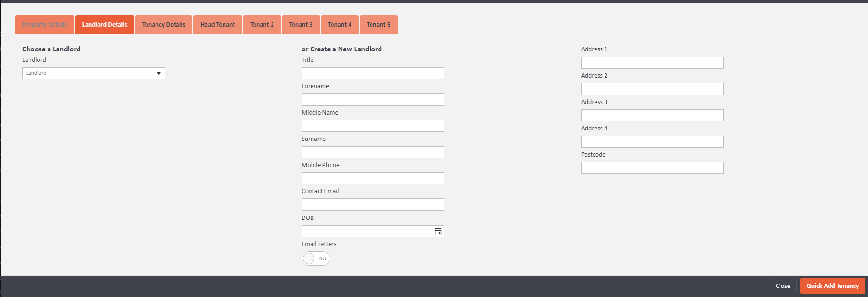Focus the Forename text box
The image size is (868, 297).
click(372, 99)
